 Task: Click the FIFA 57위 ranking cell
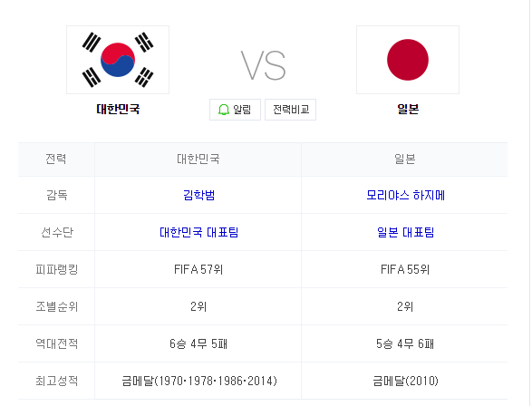coord(198,269)
